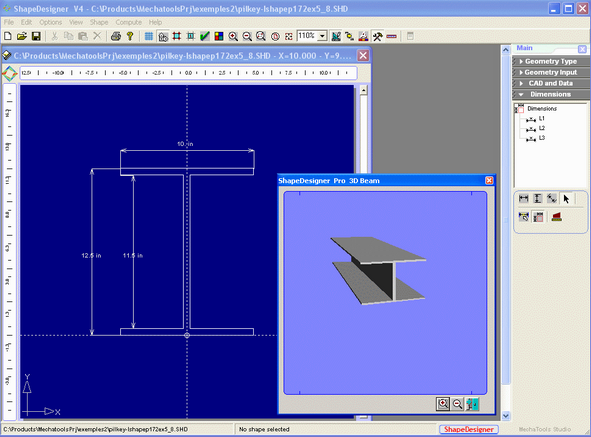The height and width of the screenshot is (437, 591).
Task: Zoom in the 3D Beam view
Action: pos(443,404)
